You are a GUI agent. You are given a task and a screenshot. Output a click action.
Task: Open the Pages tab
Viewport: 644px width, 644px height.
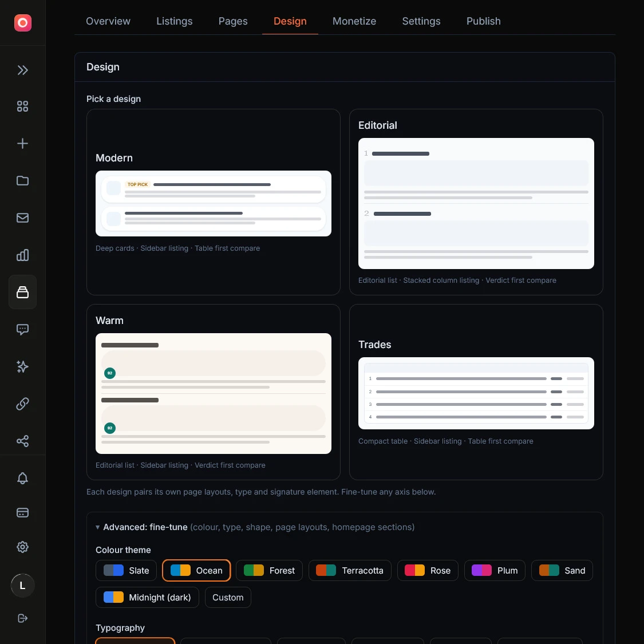[x=233, y=21]
